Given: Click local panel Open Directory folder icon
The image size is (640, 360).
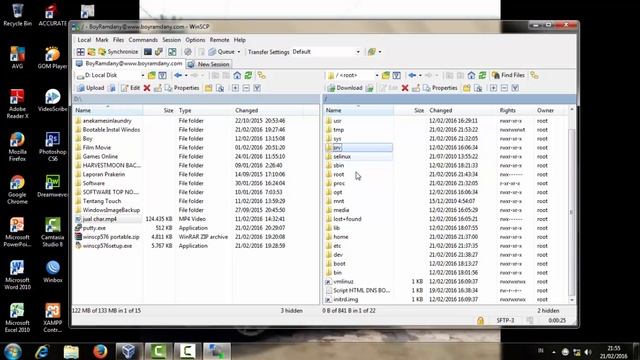Looking at the screenshot, I should click(x=152, y=75).
